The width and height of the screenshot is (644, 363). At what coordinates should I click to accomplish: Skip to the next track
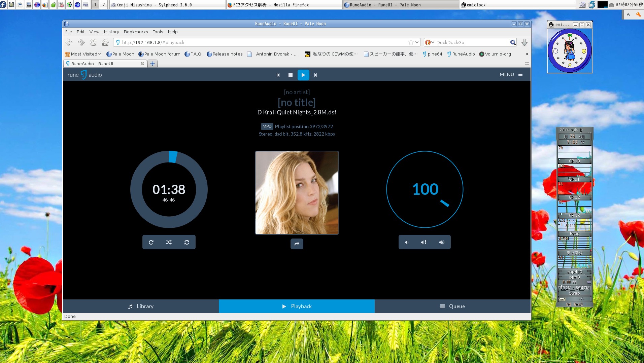316,75
